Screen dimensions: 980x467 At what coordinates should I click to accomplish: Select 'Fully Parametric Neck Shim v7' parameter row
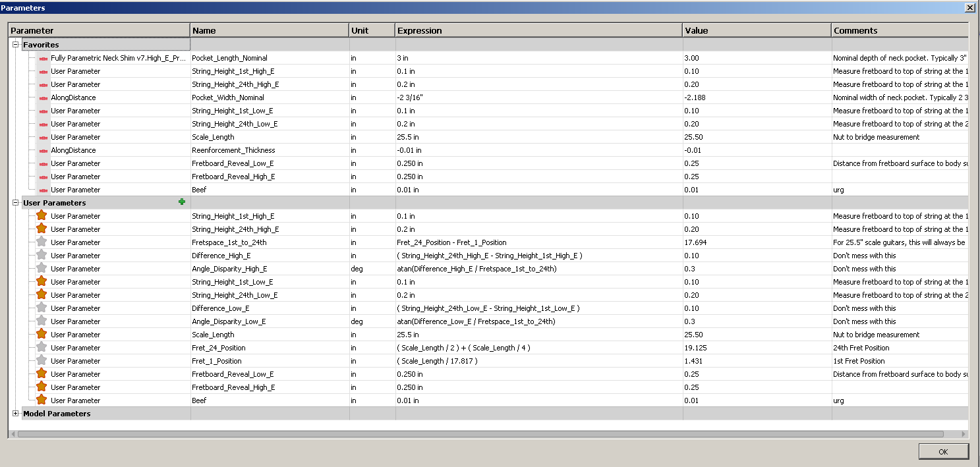tap(119, 58)
